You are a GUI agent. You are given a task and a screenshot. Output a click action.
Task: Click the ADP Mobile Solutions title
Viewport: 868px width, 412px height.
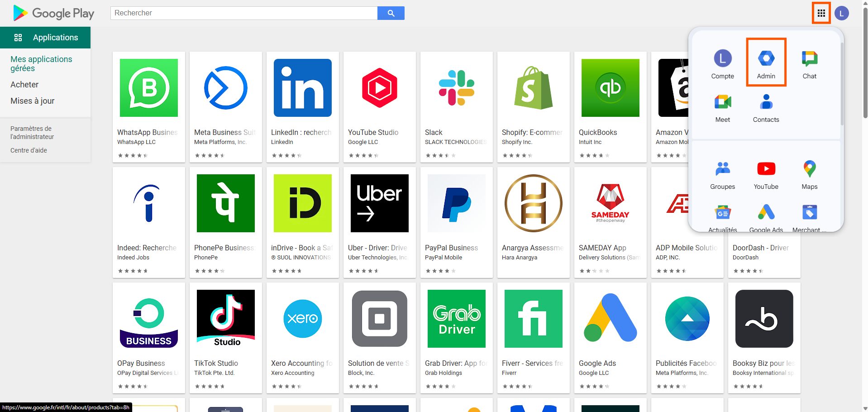tap(687, 248)
